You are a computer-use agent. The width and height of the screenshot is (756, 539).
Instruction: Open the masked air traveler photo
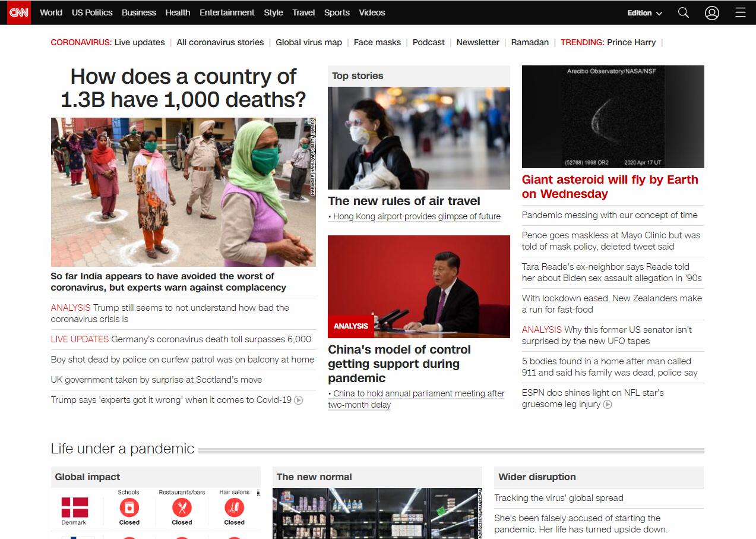[x=419, y=138]
